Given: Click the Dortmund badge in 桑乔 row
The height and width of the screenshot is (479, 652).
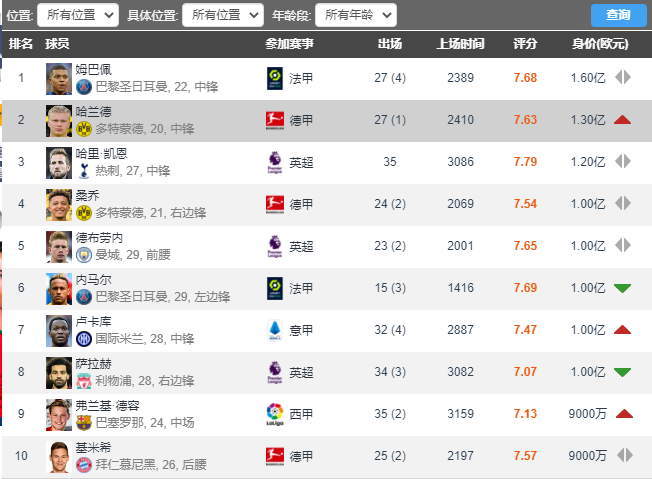Looking at the screenshot, I should 84,213.
